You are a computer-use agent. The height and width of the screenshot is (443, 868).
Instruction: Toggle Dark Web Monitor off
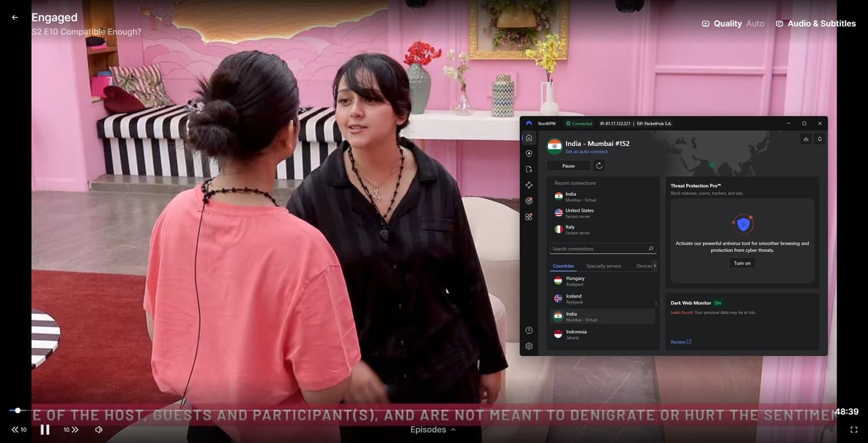[x=718, y=303]
